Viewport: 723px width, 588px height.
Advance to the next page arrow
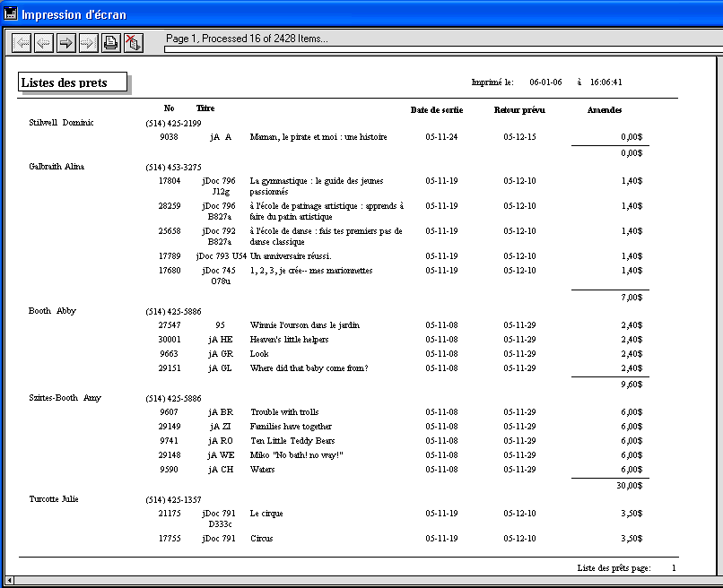pos(66,42)
